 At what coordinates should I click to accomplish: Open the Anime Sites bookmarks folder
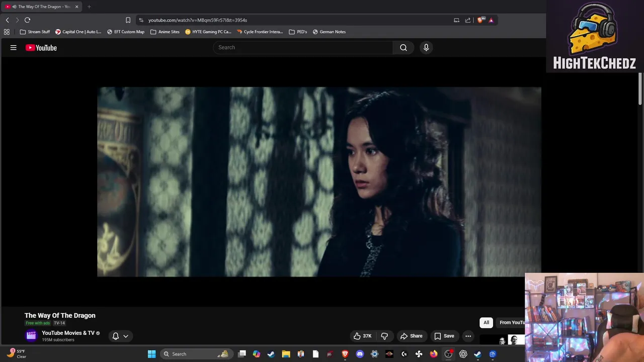tap(165, 32)
